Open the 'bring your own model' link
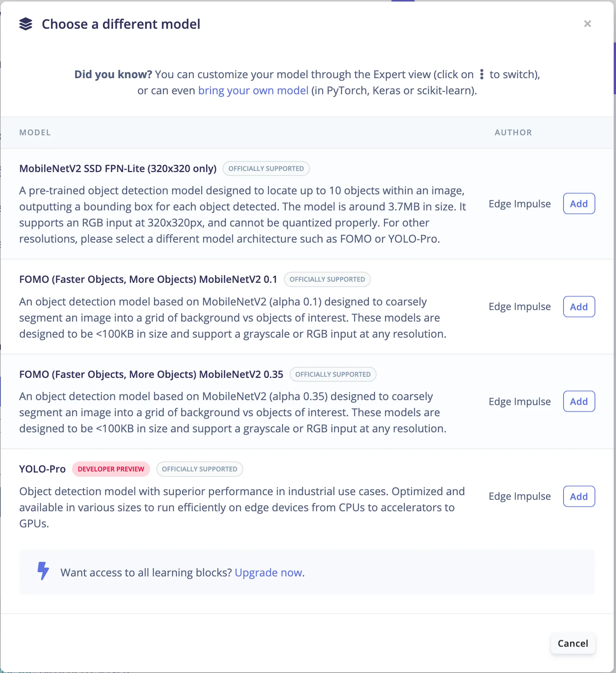This screenshot has height=673, width=616. point(253,90)
